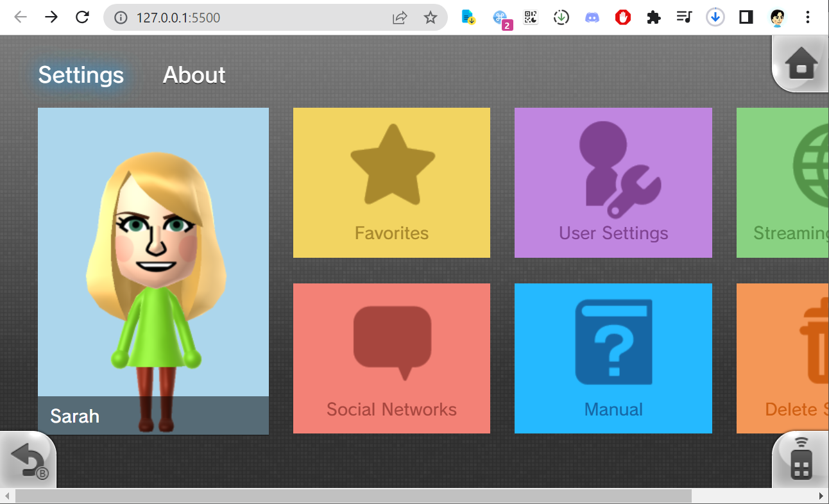The width and height of the screenshot is (829, 504).
Task: Open the Manual help book tile
Action: [613, 358]
